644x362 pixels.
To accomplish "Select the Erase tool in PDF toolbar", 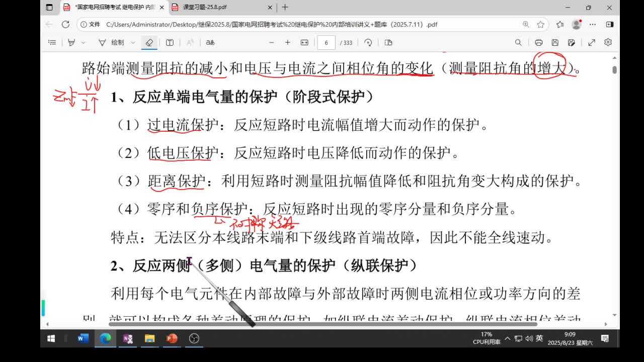I will (149, 43).
